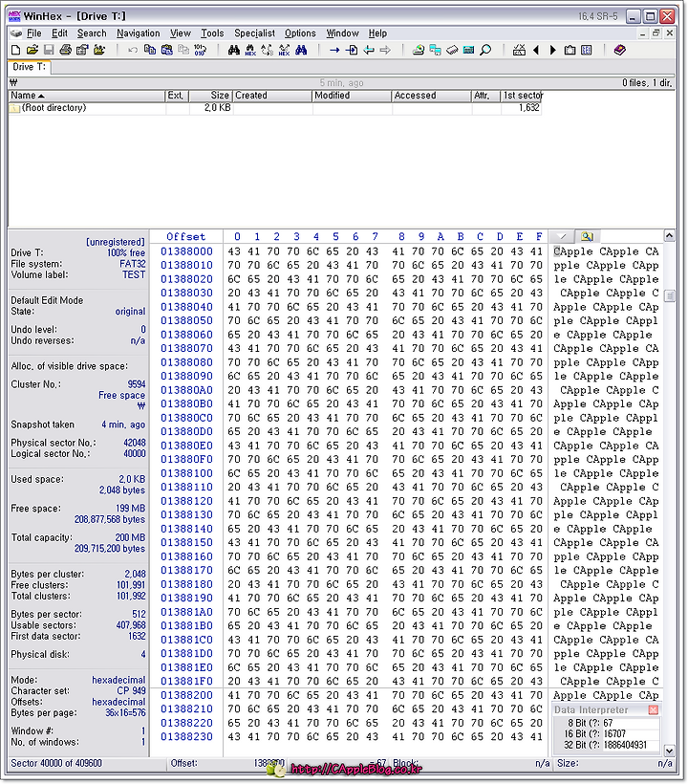Click the Write Clipboard toolbar icon

166,50
